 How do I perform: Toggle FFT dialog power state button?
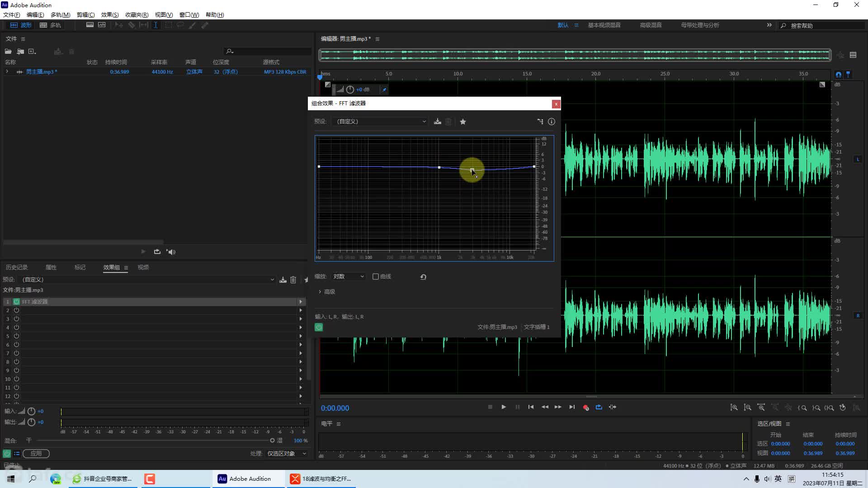tap(319, 327)
